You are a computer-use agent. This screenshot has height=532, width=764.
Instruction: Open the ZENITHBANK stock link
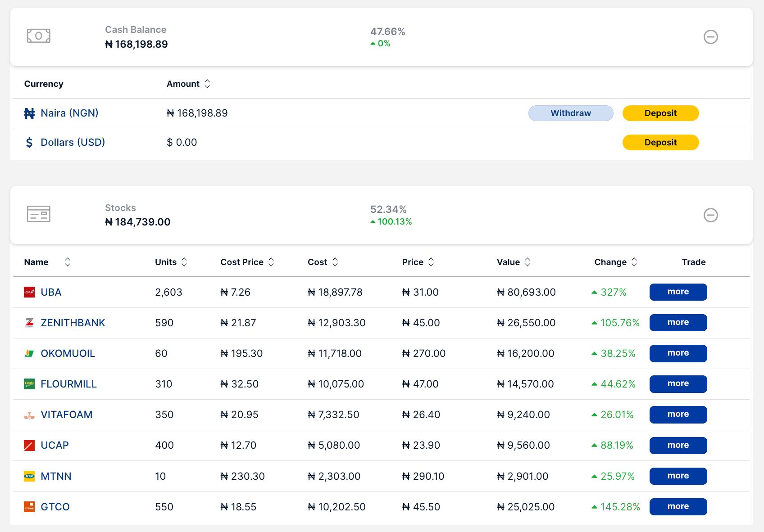(x=73, y=323)
